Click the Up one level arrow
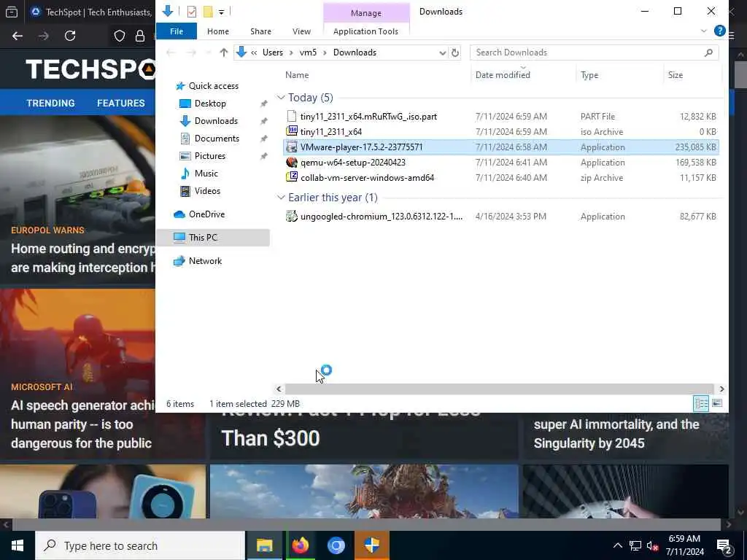The height and width of the screenshot is (560, 747). coord(223,52)
